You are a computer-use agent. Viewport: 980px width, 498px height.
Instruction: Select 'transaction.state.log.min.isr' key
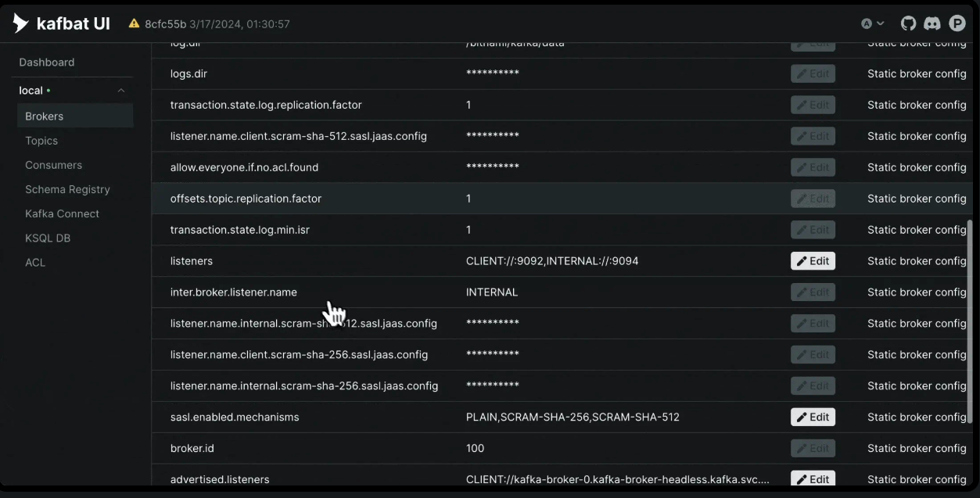[240, 230]
